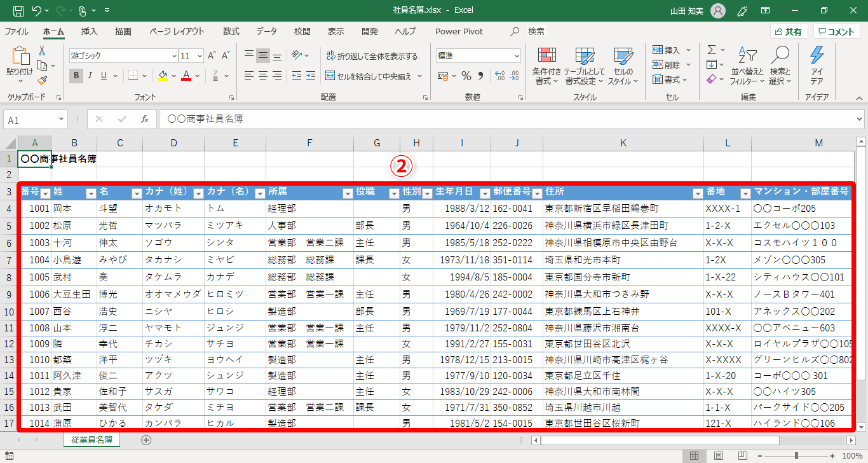This screenshot has width=868, height=463.
Task: Open the 所属 column filter dropdown
Action: coord(347,193)
